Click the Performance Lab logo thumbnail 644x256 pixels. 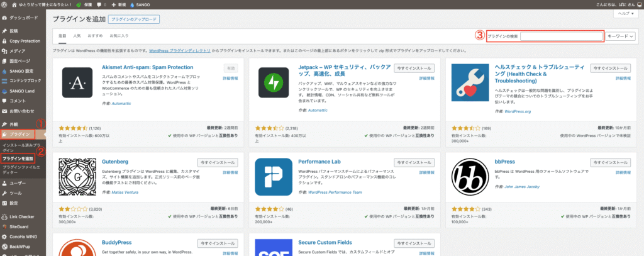pyautogui.click(x=274, y=177)
